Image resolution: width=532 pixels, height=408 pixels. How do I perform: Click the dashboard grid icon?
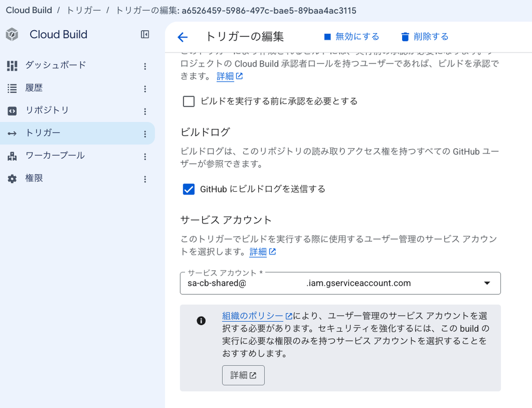coord(12,65)
